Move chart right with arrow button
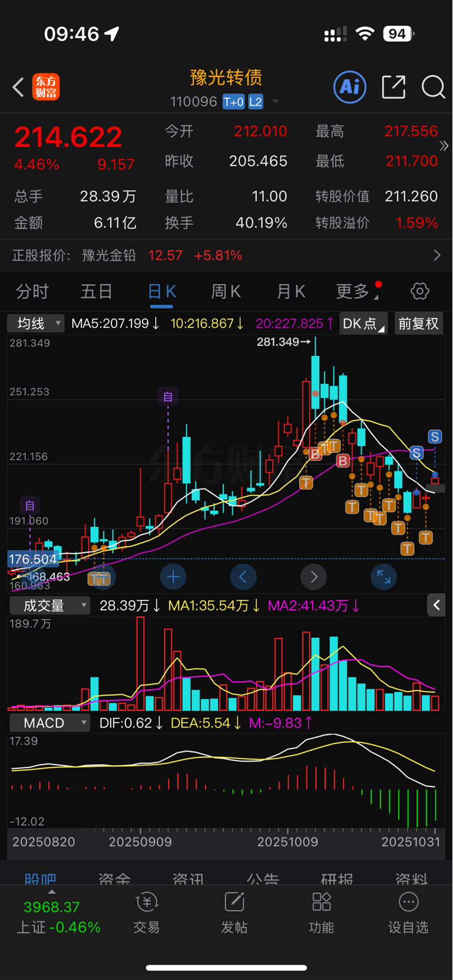This screenshot has height=980, width=453. point(314,577)
